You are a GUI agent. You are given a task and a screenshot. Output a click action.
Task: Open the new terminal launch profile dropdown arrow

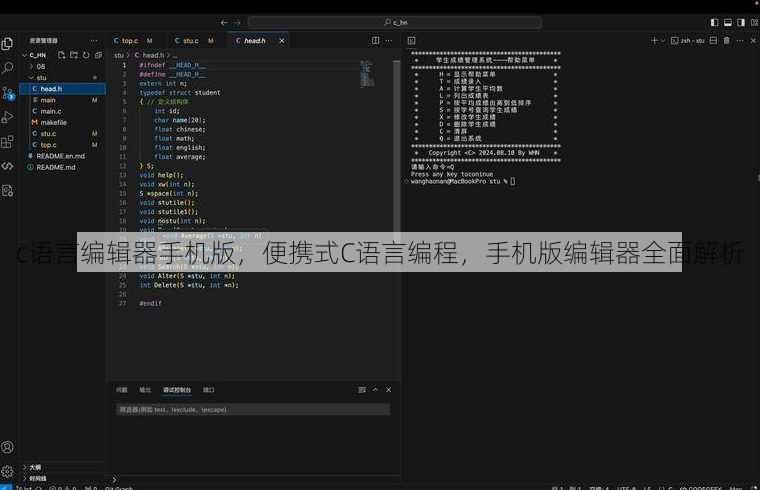click(663, 41)
